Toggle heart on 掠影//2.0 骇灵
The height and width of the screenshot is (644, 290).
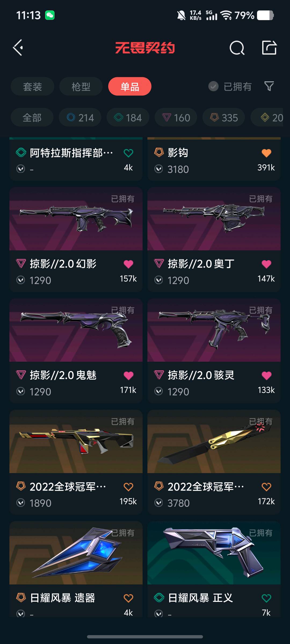(266, 375)
